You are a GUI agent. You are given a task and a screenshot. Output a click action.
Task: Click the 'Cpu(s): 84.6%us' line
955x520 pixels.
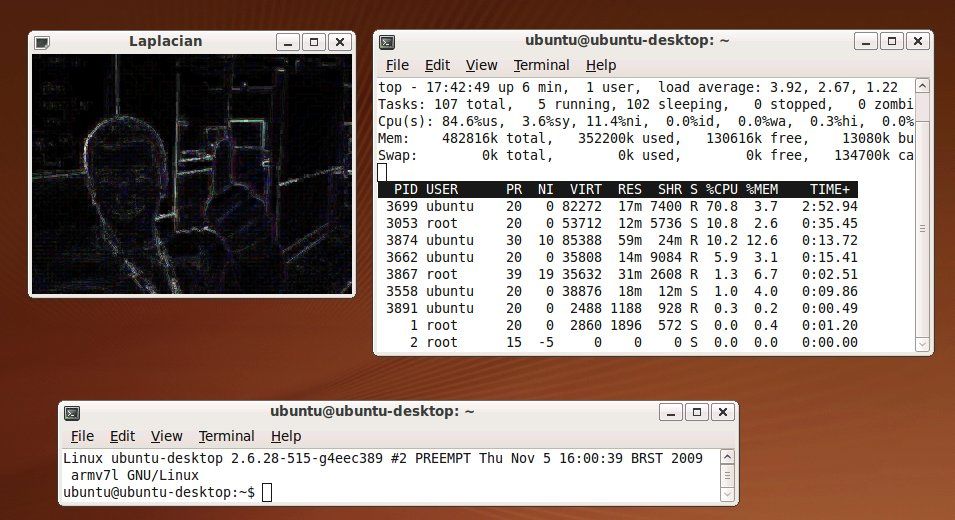(x=646, y=122)
